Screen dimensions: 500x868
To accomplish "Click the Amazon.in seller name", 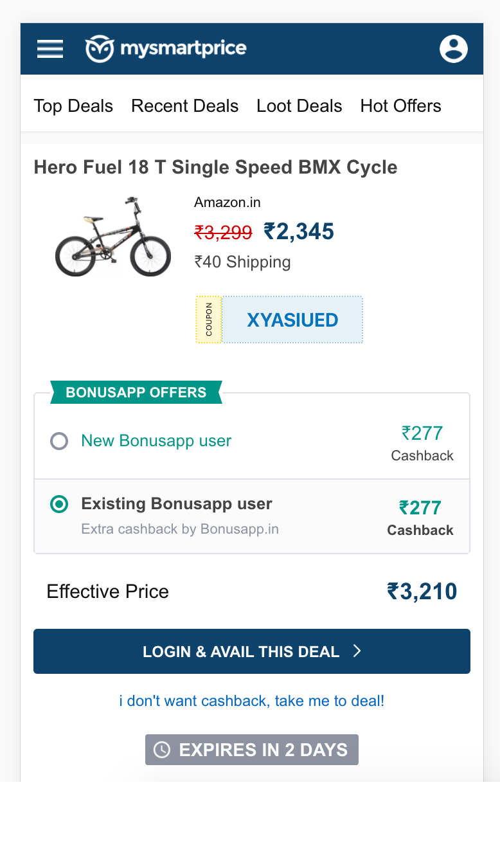I will [x=228, y=203].
